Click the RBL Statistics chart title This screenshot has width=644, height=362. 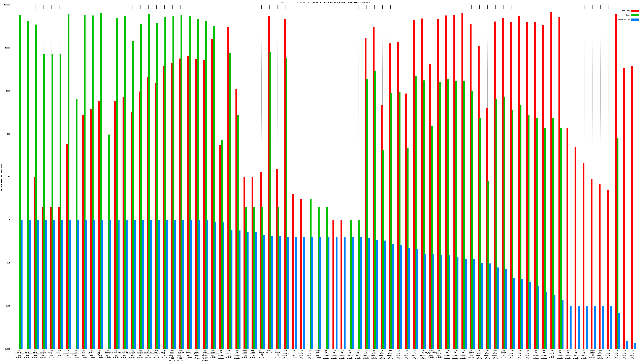325,2
